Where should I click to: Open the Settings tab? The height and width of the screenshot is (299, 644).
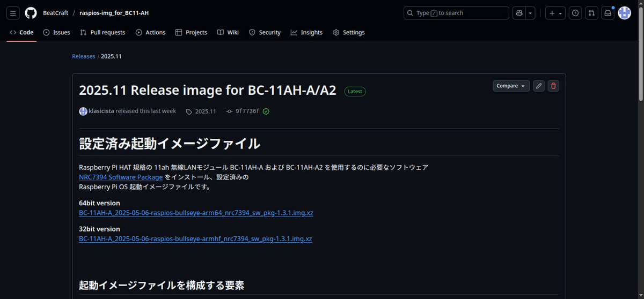(x=348, y=32)
